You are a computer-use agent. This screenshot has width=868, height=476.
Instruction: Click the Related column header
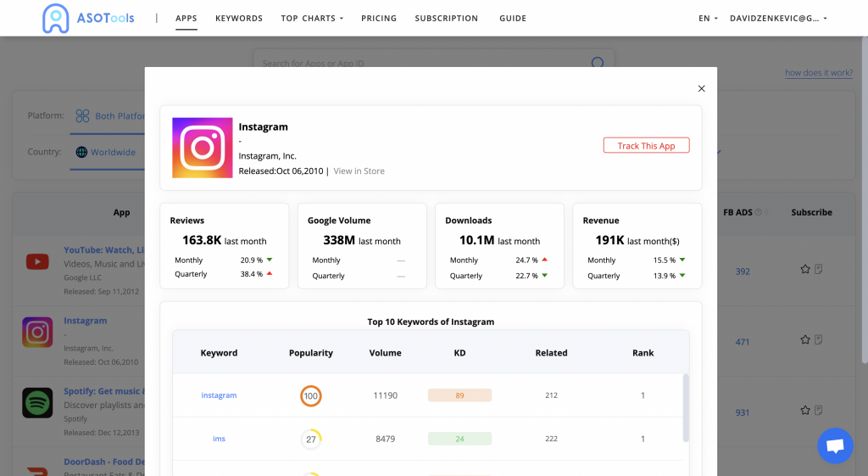(x=551, y=353)
